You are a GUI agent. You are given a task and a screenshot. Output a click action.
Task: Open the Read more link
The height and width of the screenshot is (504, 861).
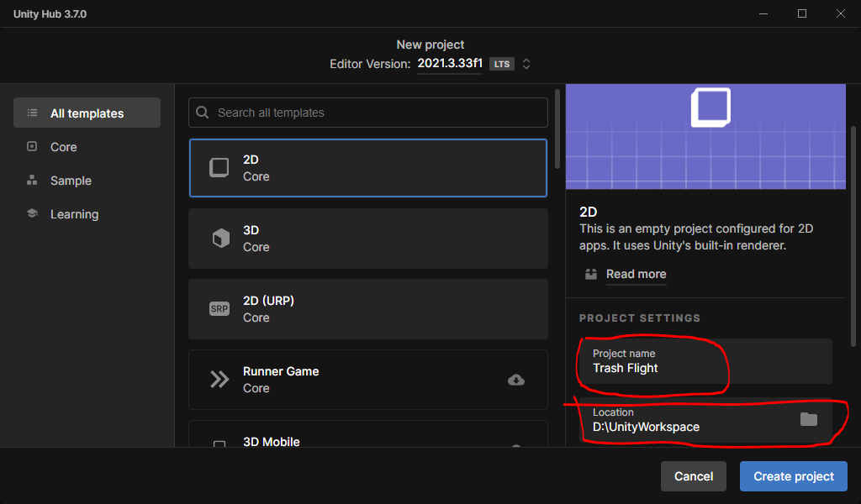tap(636, 274)
